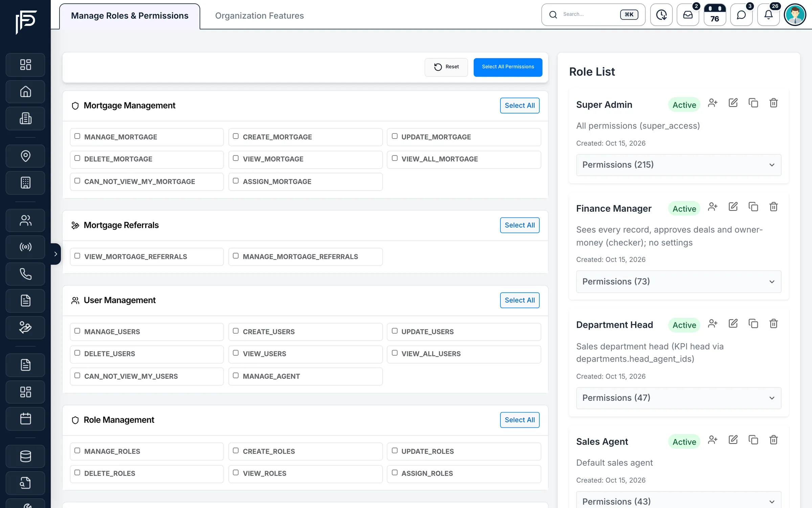Viewport: 812px width, 508px height.
Task: Click Select All Permissions button
Action: click(508, 67)
